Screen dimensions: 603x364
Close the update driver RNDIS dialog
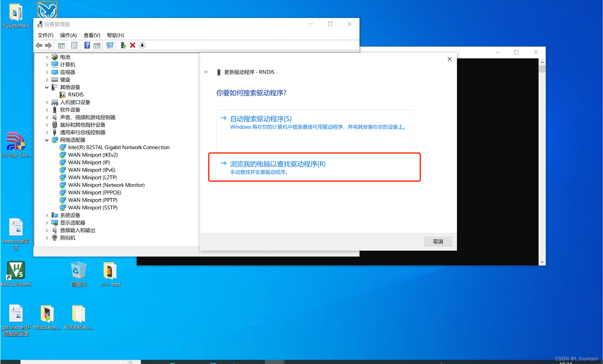(449, 59)
